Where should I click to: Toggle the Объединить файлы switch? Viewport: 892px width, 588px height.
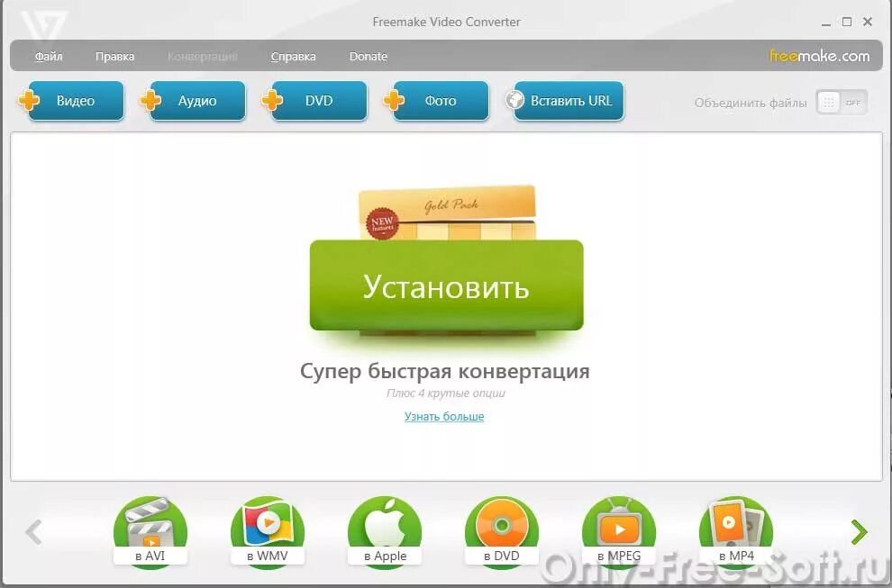pyautogui.click(x=842, y=103)
